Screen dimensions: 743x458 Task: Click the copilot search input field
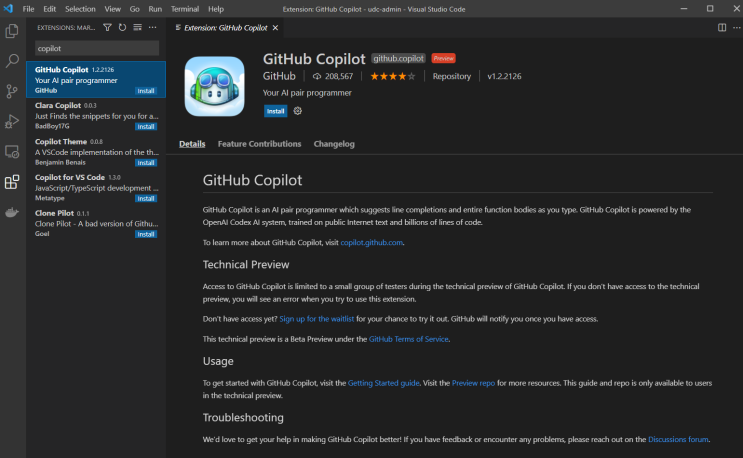tap(97, 48)
